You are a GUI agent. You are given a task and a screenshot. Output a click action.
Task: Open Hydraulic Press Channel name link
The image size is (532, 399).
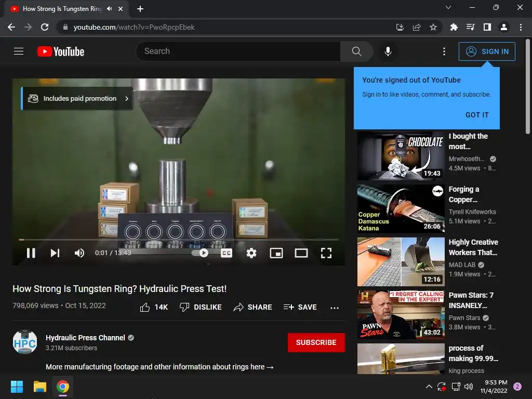(85, 338)
